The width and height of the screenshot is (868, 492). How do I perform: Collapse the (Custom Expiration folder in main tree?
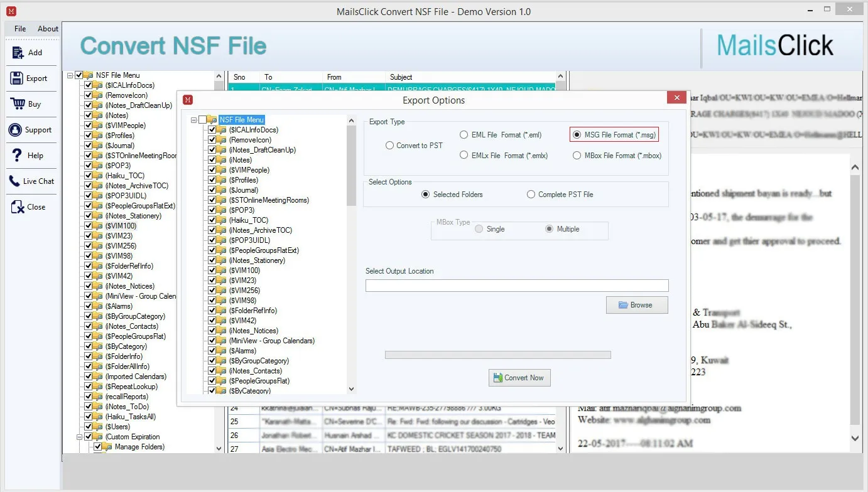(x=80, y=437)
